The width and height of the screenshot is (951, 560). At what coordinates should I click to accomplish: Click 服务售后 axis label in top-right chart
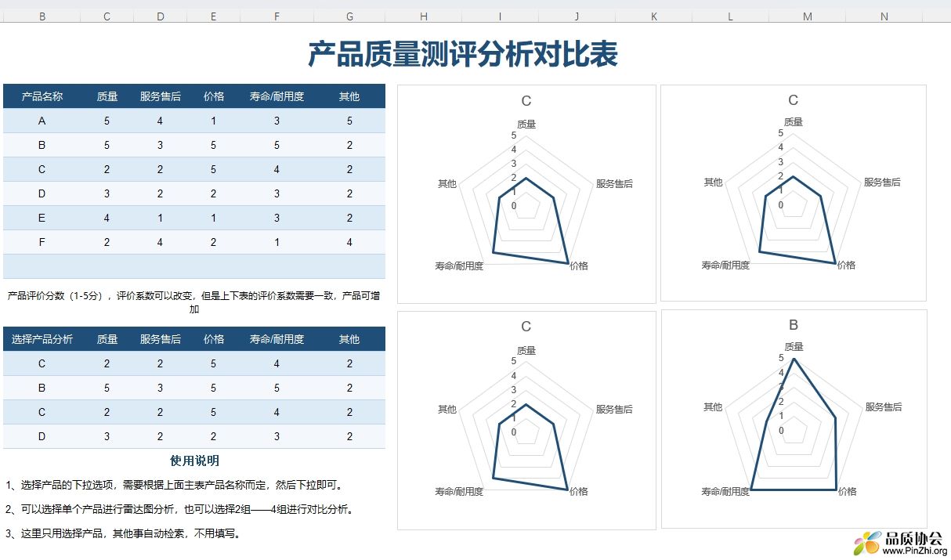tap(882, 182)
